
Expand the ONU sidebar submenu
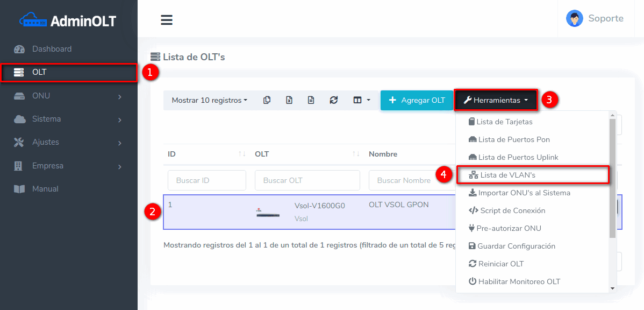click(x=68, y=96)
